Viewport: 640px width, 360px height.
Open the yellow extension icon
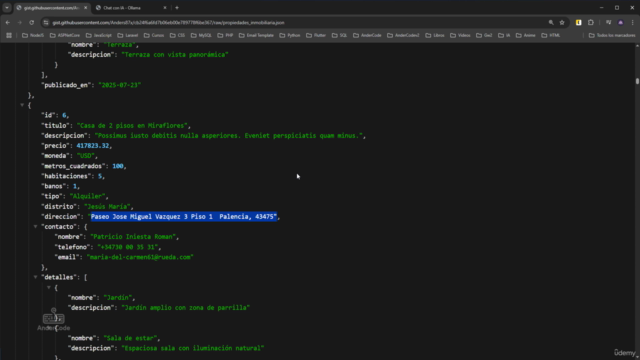point(578,22)
